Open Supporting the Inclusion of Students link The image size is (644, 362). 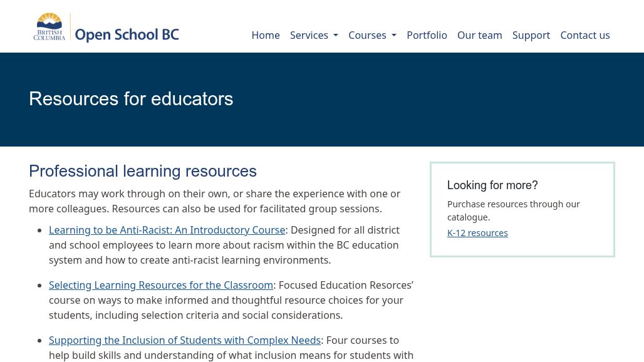(x=185, y=340)
